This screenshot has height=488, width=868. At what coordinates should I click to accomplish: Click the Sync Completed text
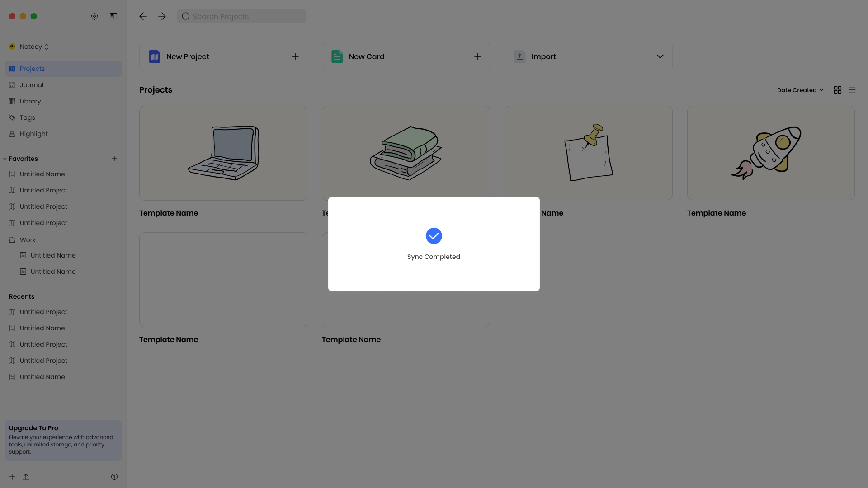click(434, 257)
